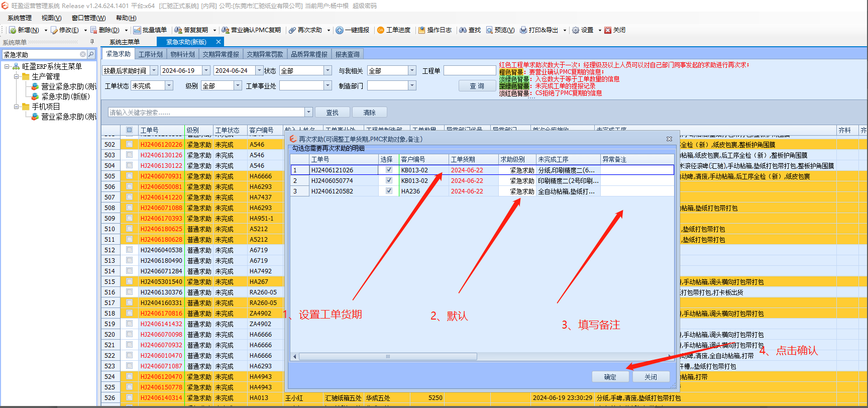The height and width of the screenshot is (408, 868).
Task: Open 营业紧急求助 under 生产管理
Action: pos(69,86)
